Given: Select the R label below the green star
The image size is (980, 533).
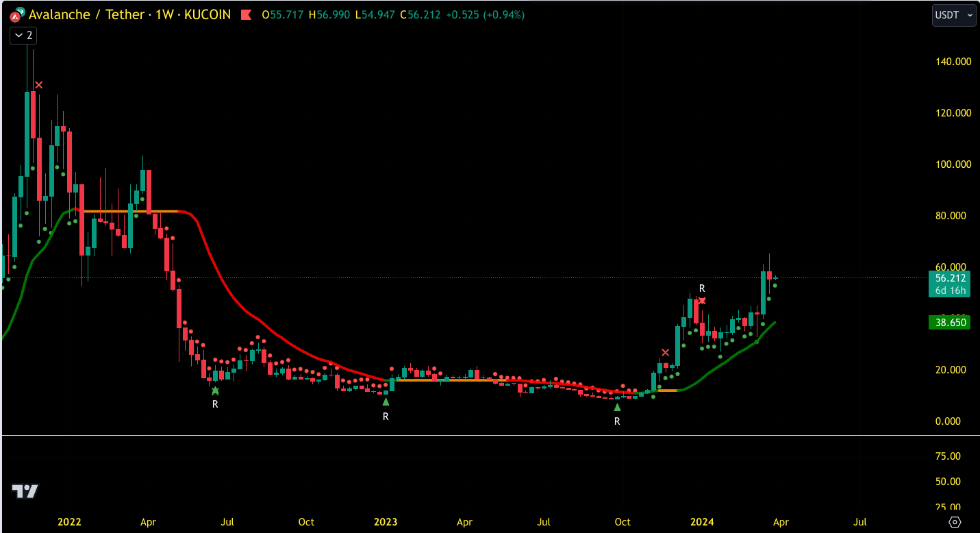Looking at the screenshot, I should 215,405.
